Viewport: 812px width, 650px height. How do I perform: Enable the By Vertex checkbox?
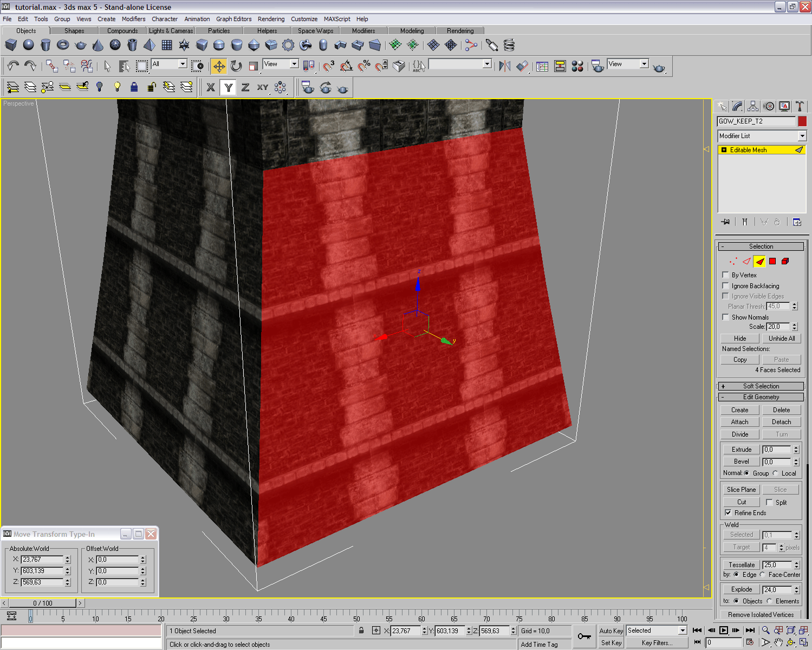(726, 275)
